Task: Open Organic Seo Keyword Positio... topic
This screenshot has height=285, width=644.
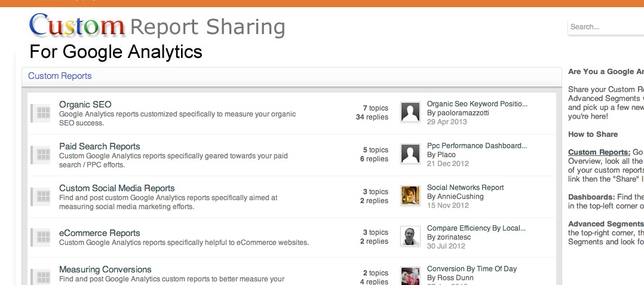Action: [477, 104]
